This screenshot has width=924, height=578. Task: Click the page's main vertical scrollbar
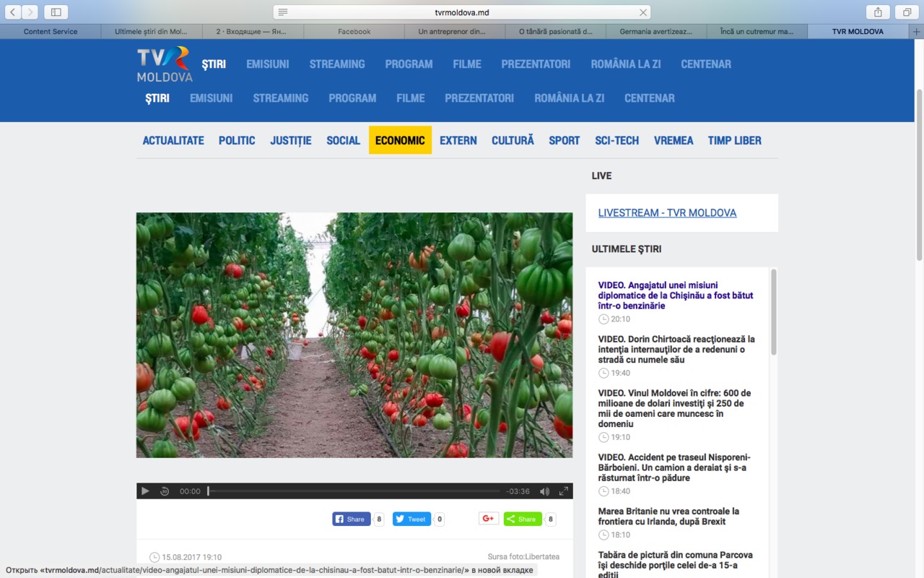[919, 174]
